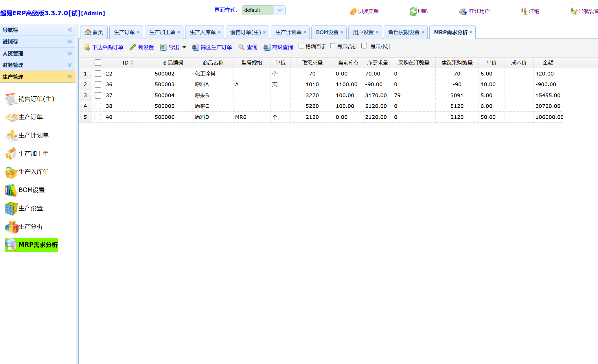The image size is (598, 364).
Task: Switch to the BOM设置 tab
Action: [x=327, y=32]
